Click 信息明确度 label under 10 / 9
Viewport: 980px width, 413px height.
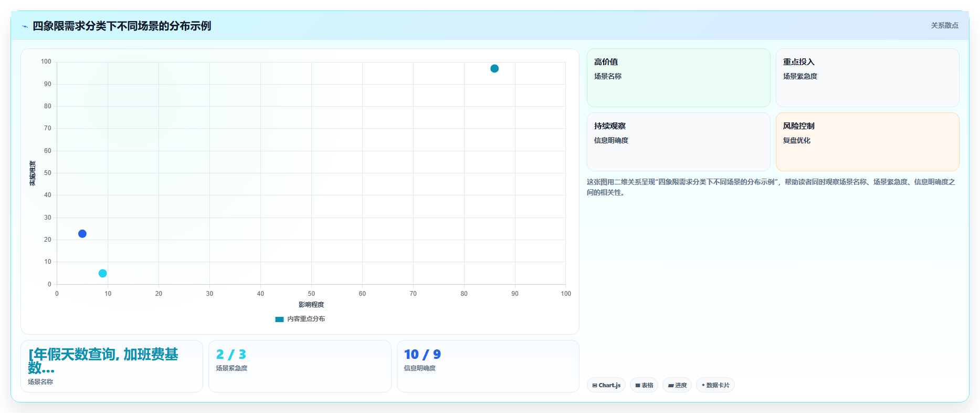click(420, 368)
